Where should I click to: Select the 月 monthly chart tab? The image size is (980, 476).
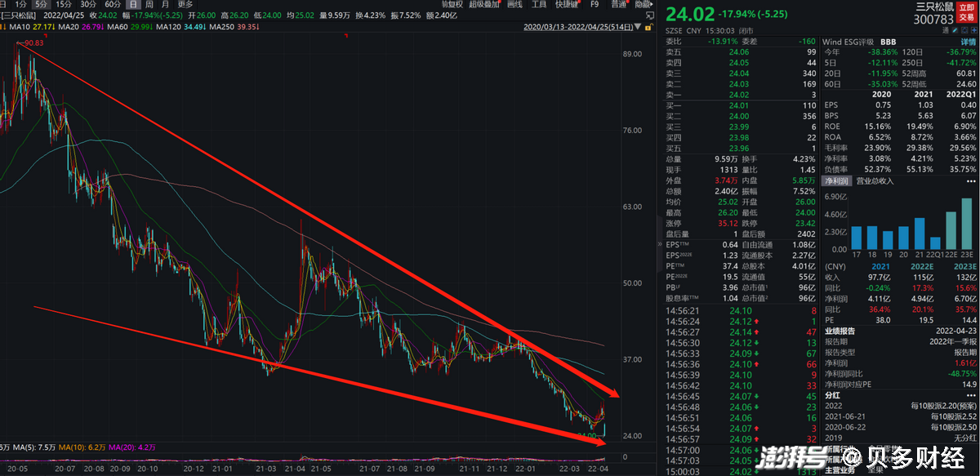[166, 4]
